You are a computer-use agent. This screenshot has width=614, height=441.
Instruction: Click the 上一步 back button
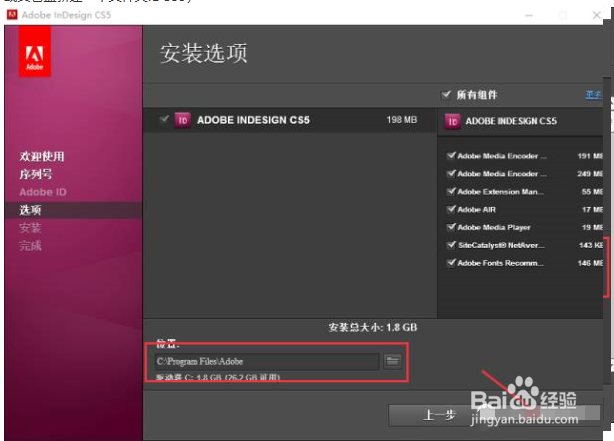click(439, 415)
